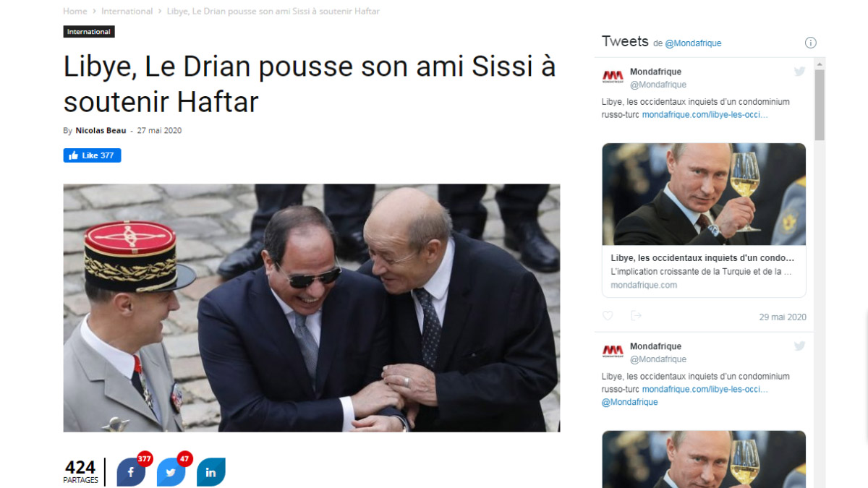Go to Home breadcrumb
The width and height of the screenshot is (868, 488).
(x=75, y=11)
